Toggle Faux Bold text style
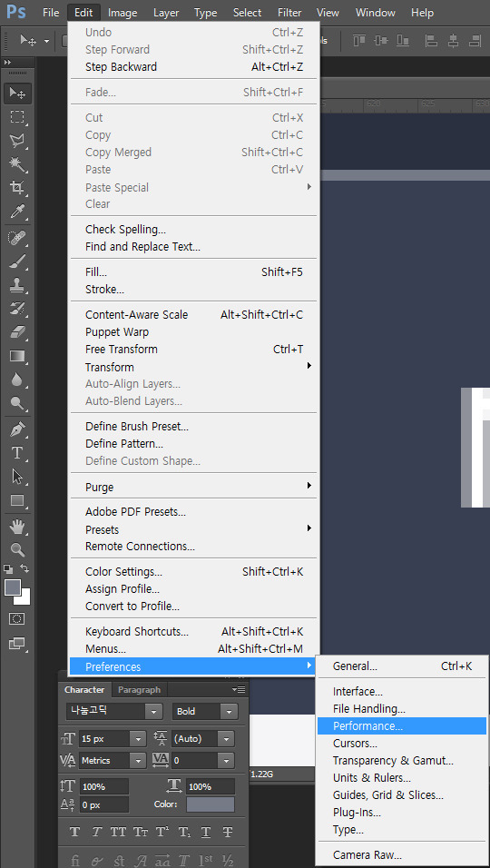This screenshot has width=490, height=868. click(x=74, y=832)
